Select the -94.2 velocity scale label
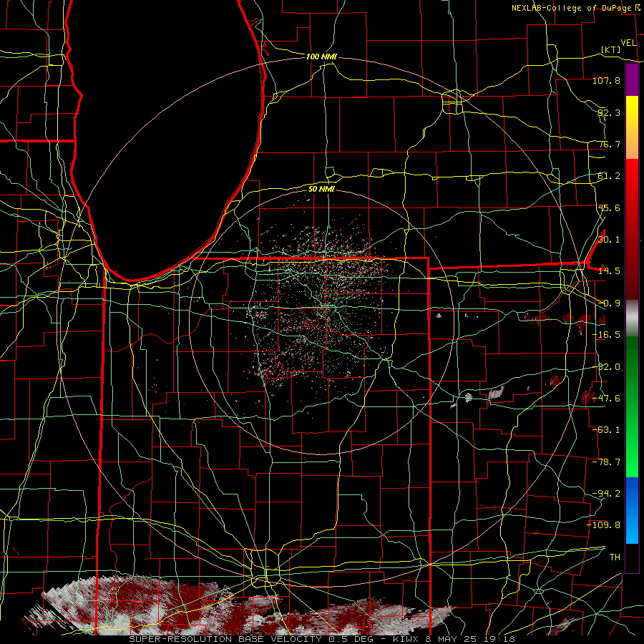Image resolution: width=644 pixels, height=644 pixels. pos(606,493)
